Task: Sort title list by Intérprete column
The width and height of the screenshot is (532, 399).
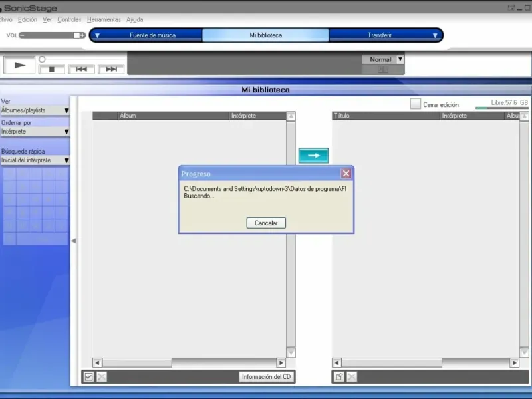Action: [473, 116]
